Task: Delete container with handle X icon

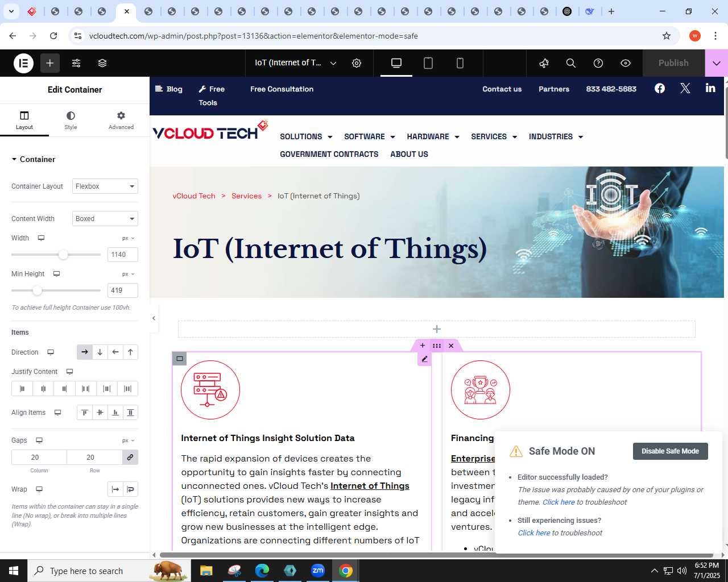Action: [451, 346]
